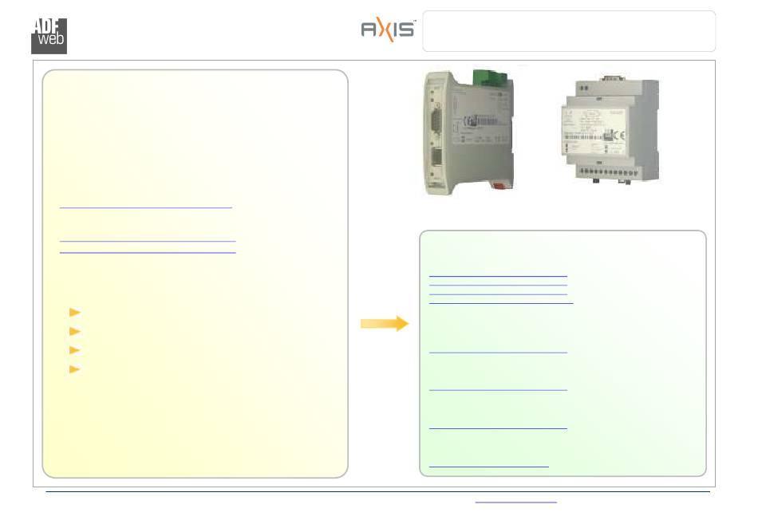Click the AXIS brand logo
The width and height of the screenshot is (758, 532).
(x=389, y=30)
